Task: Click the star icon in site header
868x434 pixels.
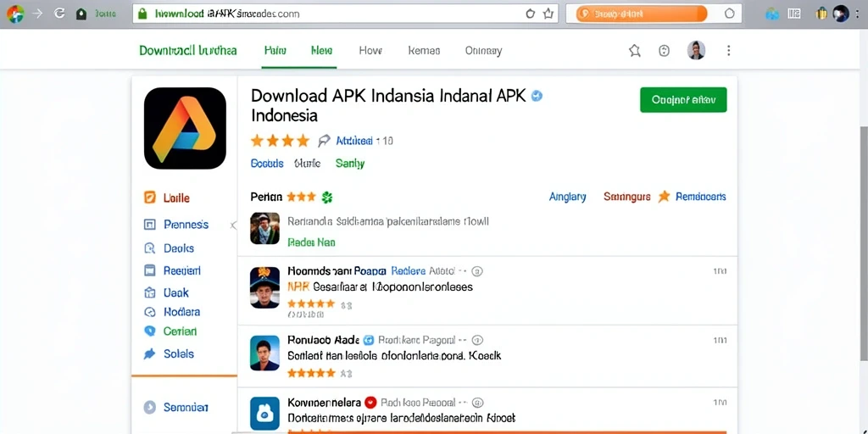Action: [x=634, y=51]
